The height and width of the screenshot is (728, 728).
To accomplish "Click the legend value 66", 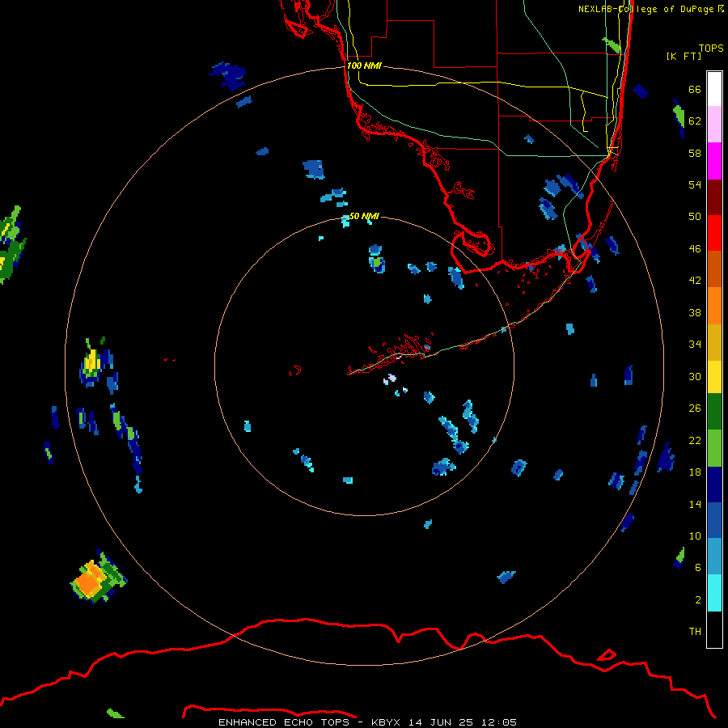I will [x=695, y=90].
